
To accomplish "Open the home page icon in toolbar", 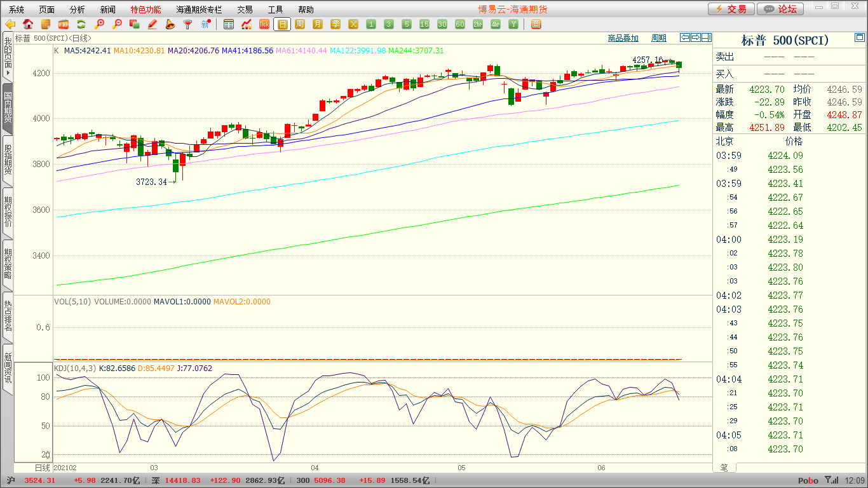I will (28, 25).
